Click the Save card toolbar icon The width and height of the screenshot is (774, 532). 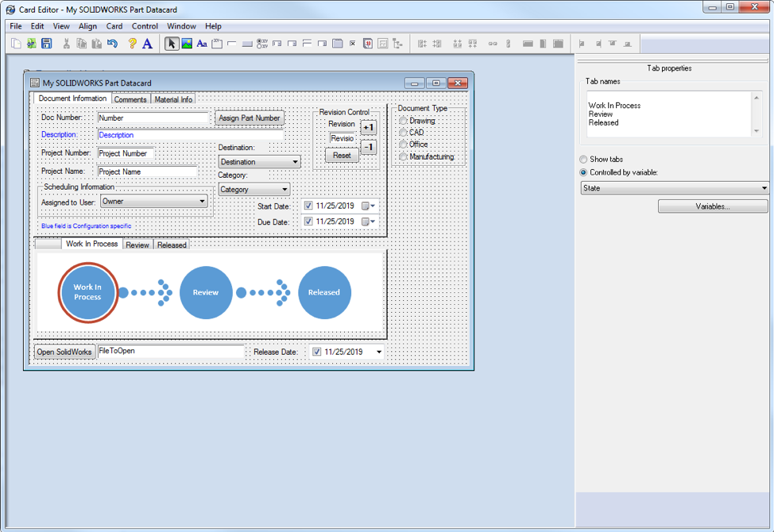tap(47, 44)
